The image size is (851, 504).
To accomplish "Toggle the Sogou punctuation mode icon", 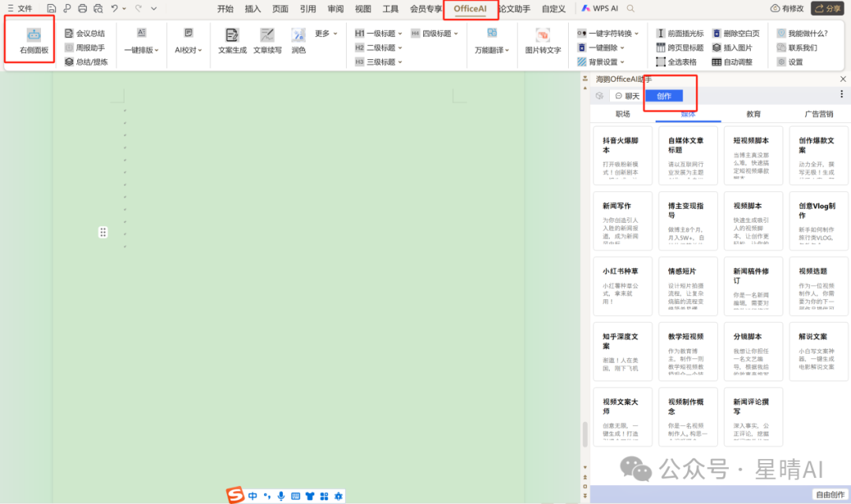I will (267, 496).
